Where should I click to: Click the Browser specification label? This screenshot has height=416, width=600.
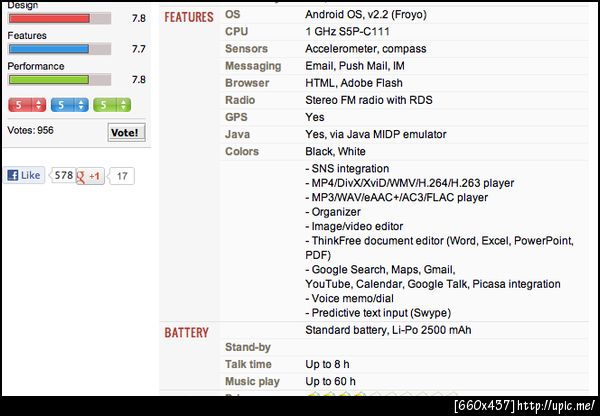(247, 83)
